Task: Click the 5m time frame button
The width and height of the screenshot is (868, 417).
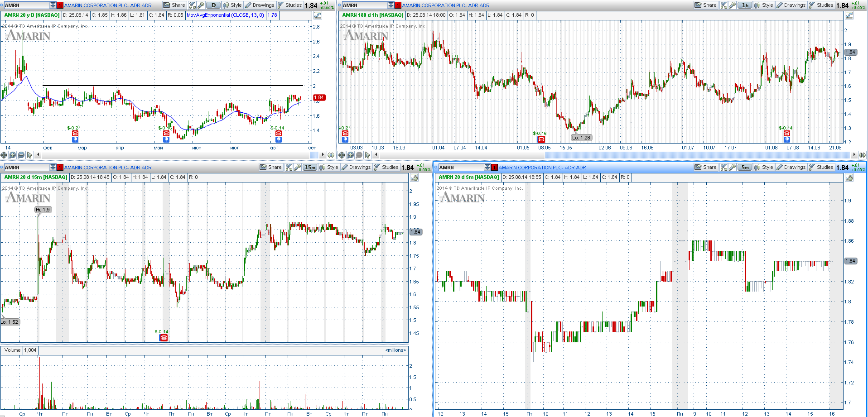Action: [745, 167]
